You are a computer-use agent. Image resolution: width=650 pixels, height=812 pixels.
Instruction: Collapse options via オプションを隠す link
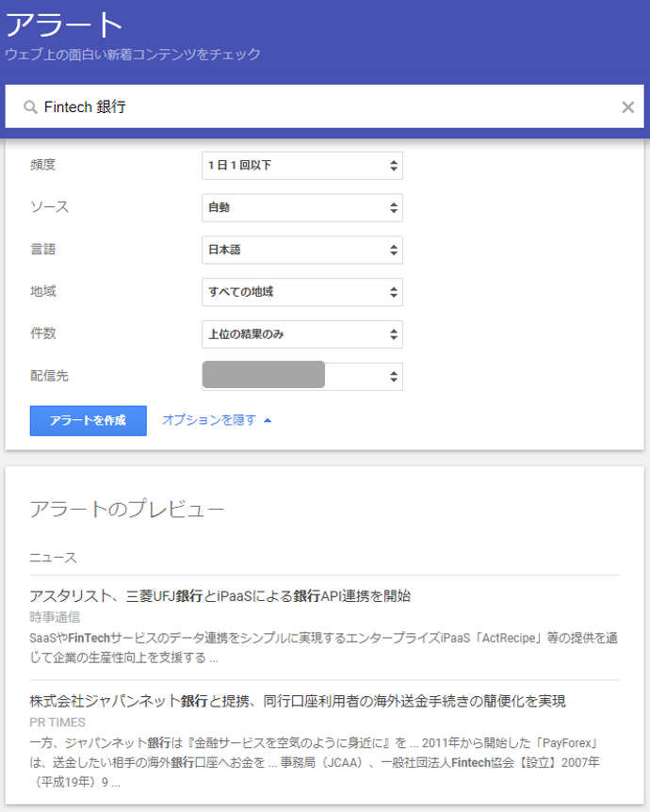click(x=217, y=420)
